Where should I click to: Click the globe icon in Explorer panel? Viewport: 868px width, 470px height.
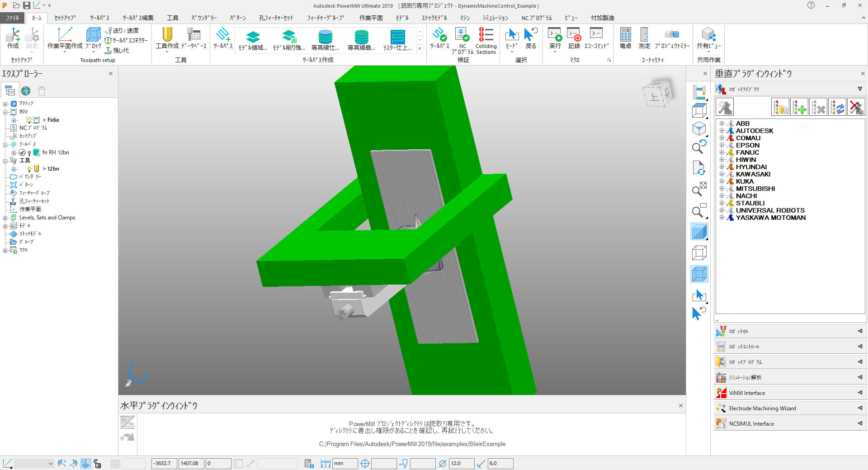(x=26, y=91)
